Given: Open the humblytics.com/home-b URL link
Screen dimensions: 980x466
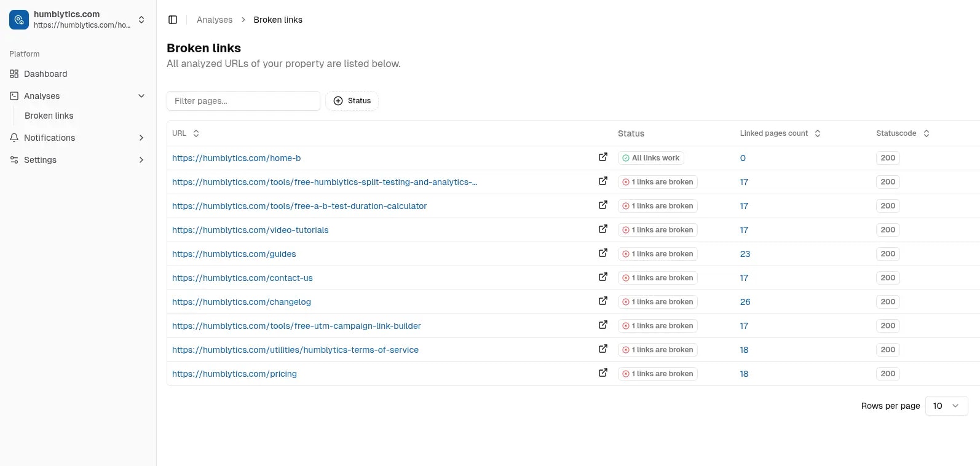Looking at the screenshot, I should [236, 158].
